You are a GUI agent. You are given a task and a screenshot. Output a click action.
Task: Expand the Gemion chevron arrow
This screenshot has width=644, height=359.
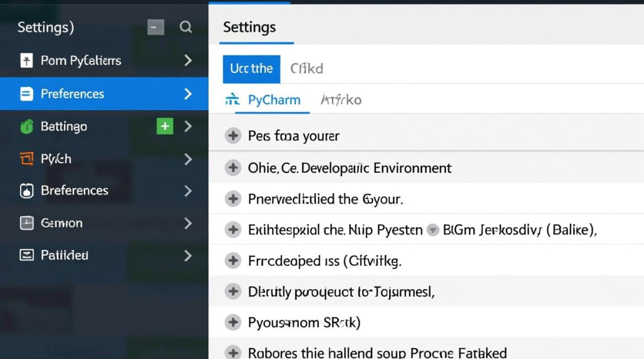click(188, 223)
